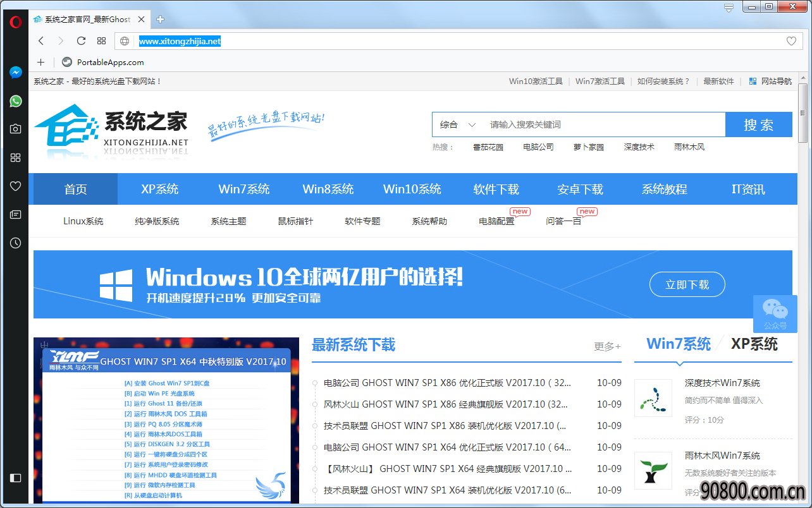Open start page grid icon in toolbar
This screenshot has width=812, height=508.
pyautogui.click(x=101, y=41)
